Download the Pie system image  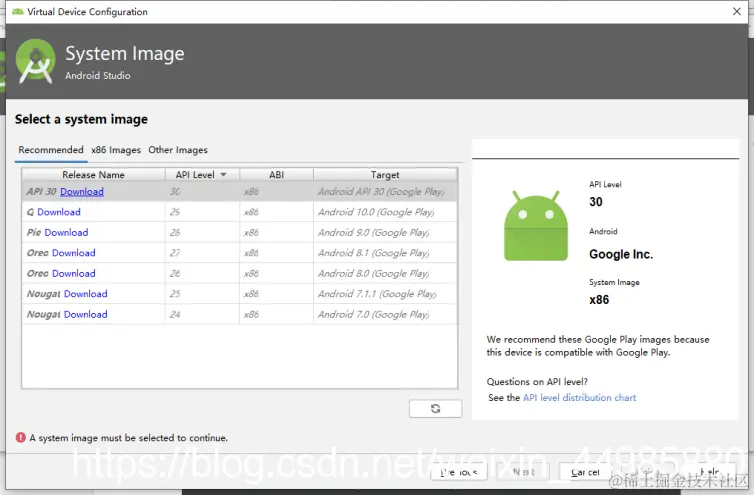(x=66, y=233)
